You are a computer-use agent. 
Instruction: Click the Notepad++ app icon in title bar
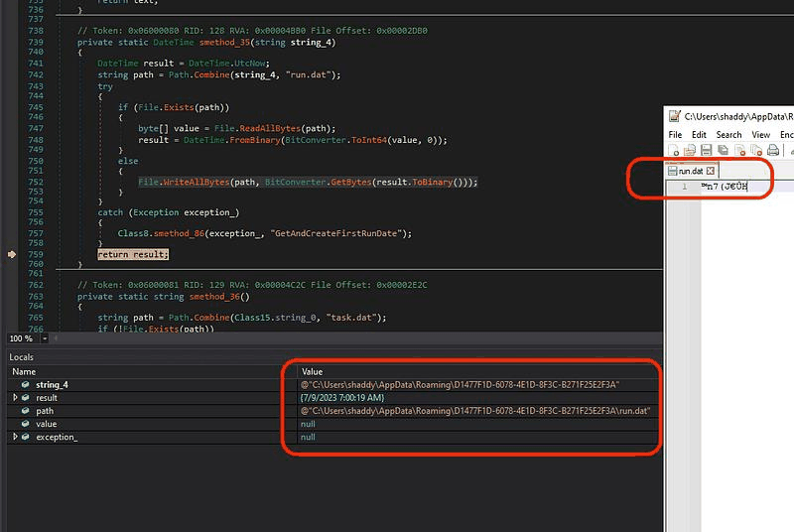click(675, 116)
